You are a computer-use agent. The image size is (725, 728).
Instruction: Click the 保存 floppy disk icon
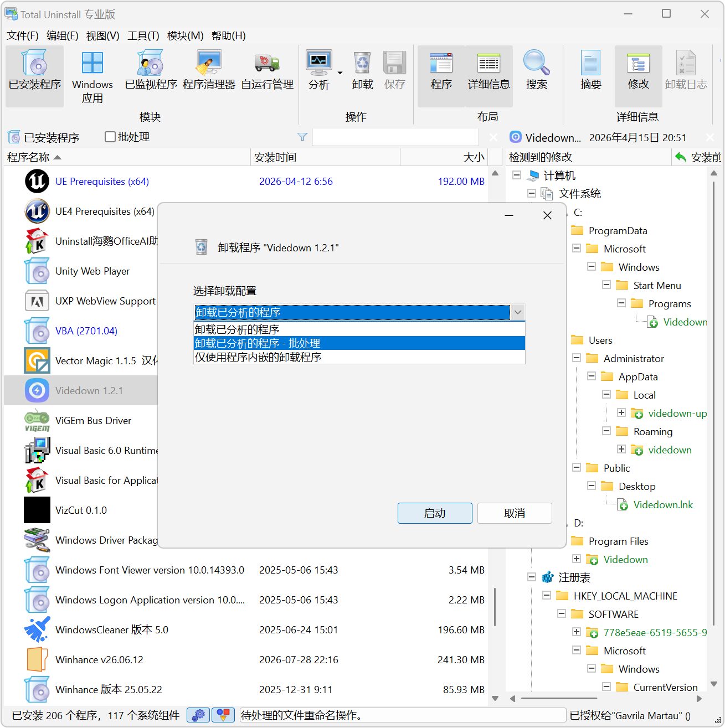point(395,63)
